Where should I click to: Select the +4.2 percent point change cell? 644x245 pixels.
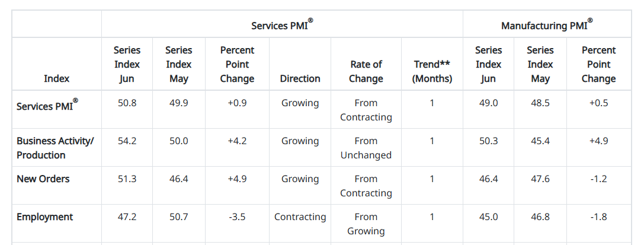(237, 141)
